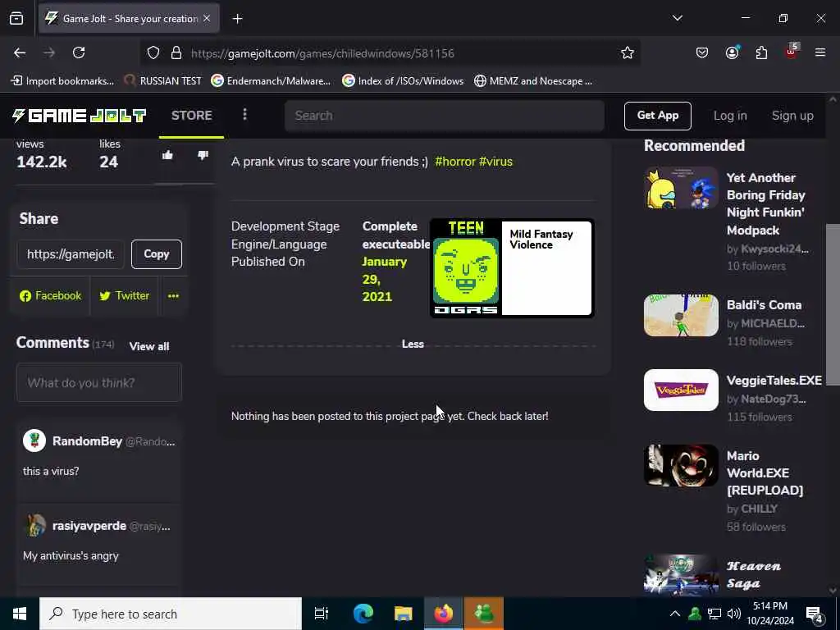Click the uBlock extension icon with badge

(x=792, y=52)
